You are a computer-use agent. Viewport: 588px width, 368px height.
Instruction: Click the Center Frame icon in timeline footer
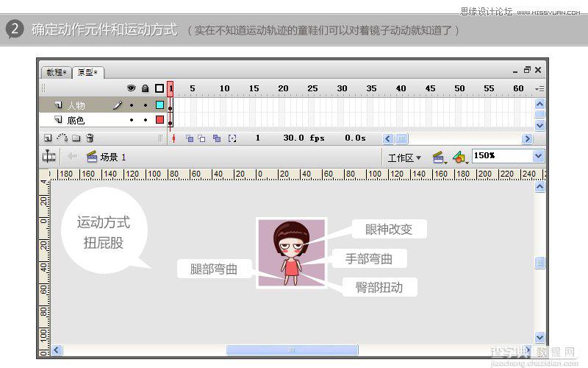(173, 138)
